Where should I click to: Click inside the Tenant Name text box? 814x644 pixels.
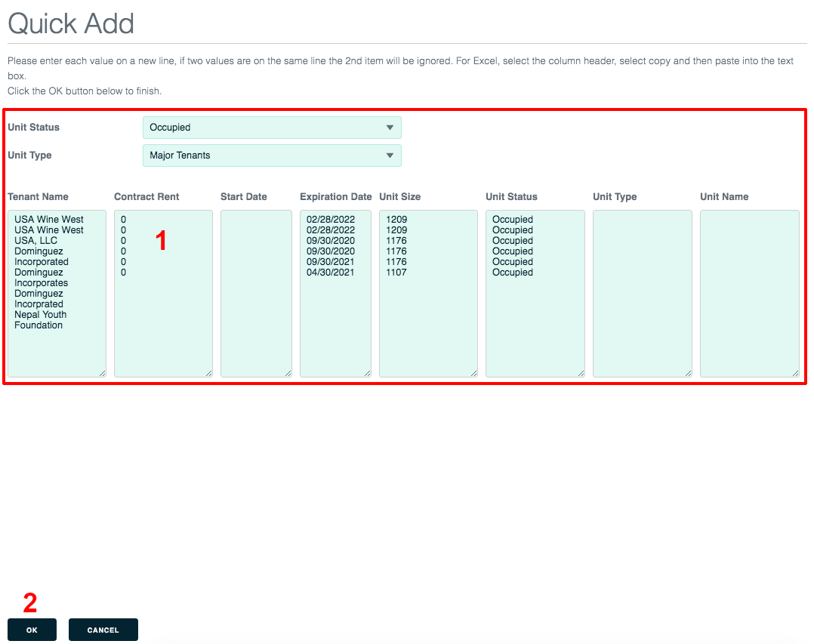(x=57, y=293)
